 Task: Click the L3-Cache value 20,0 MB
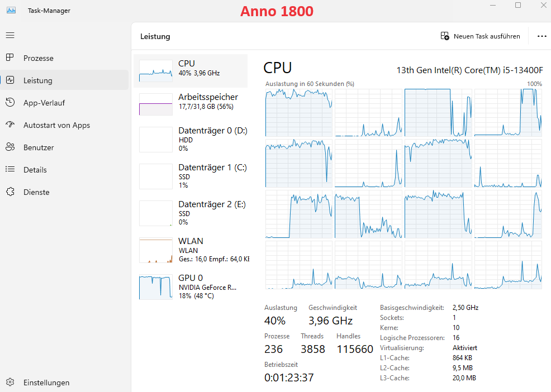tap(464, 378)
